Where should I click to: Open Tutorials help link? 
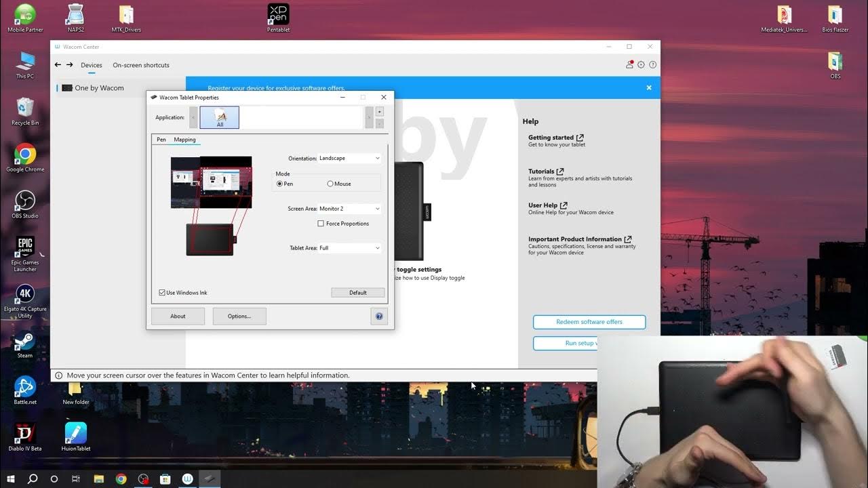546,171
